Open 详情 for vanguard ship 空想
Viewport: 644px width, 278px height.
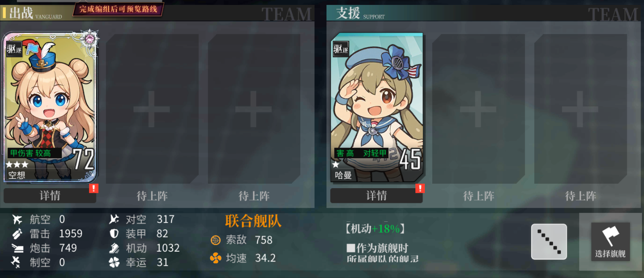(x=50, y=196)
